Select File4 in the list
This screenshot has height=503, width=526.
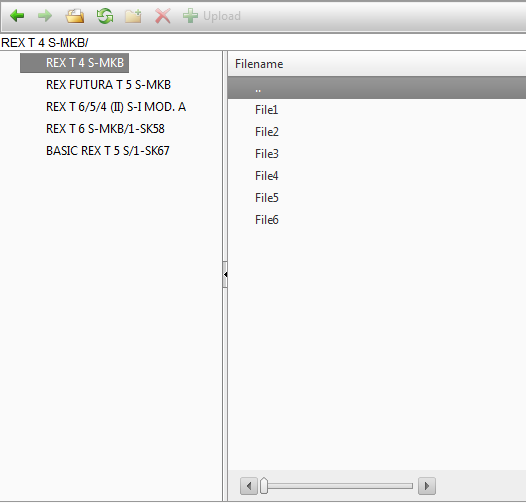click(377, 176)
